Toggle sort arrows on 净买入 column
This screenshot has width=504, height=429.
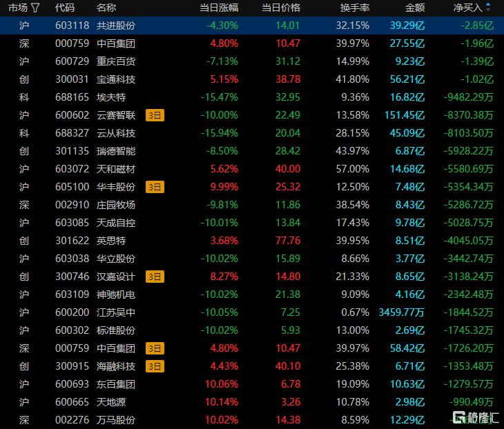tap(488, 7)
